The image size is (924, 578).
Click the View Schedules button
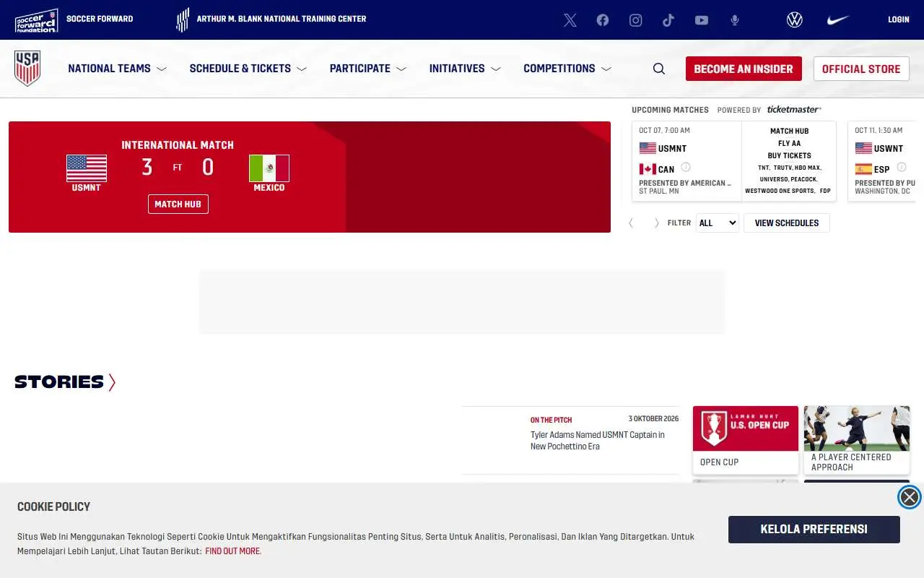(x=787, y=223)
